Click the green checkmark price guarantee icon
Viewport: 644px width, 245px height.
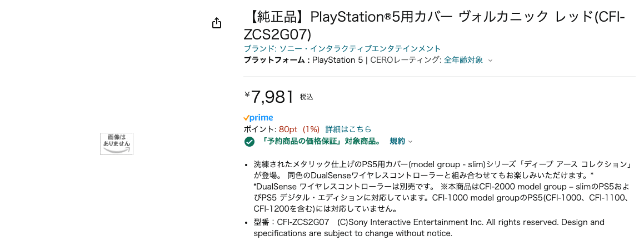[249, 142]
